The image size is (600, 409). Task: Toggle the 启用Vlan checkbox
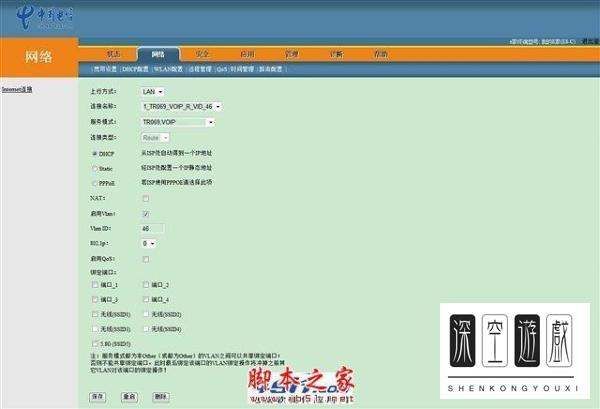[146, 213]
